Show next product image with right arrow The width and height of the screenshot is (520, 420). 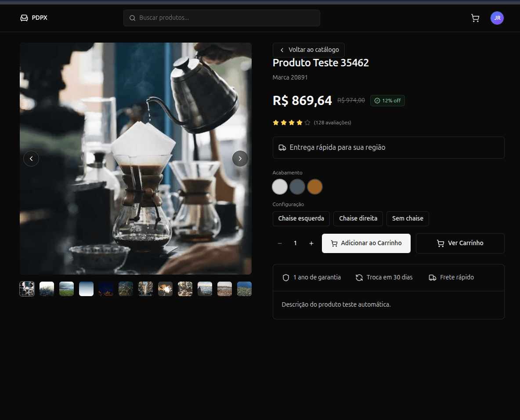[x=240, y=159]
